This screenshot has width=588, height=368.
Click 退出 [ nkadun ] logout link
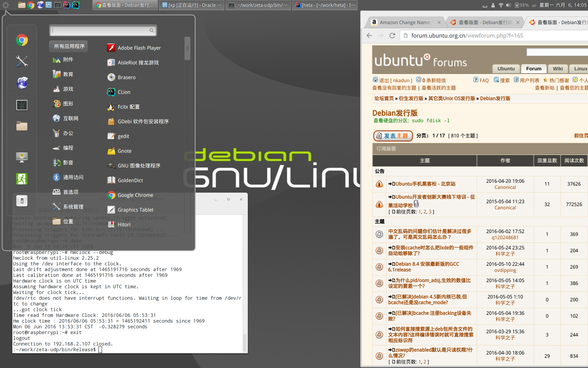click(392, 80)
